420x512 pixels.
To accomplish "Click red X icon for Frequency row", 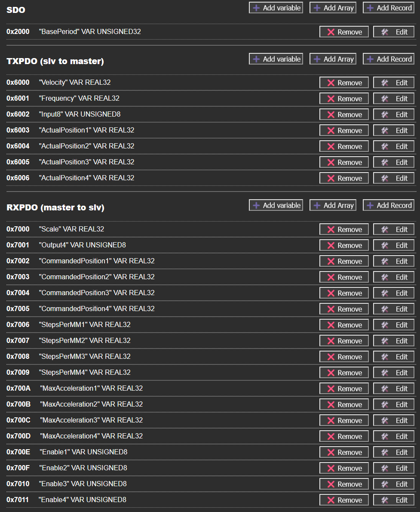I will (331, 99).
